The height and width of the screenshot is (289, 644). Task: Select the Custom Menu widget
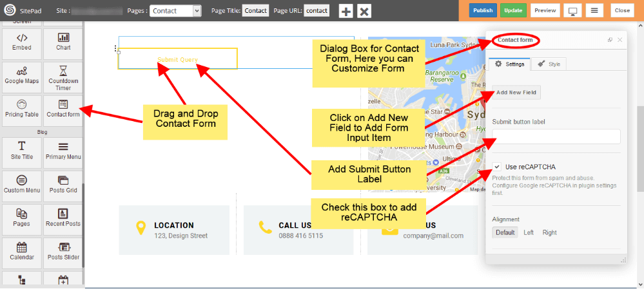pos(22,186)
